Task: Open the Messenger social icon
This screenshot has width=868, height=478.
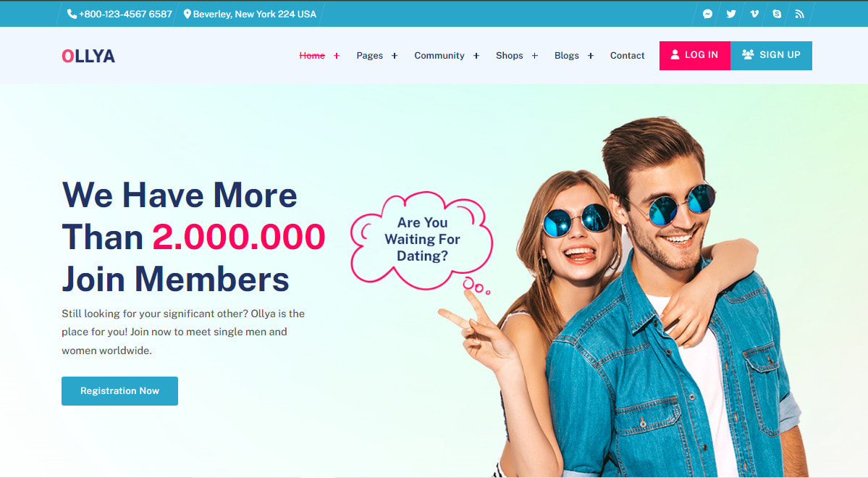Action: (x=707, y=14)
